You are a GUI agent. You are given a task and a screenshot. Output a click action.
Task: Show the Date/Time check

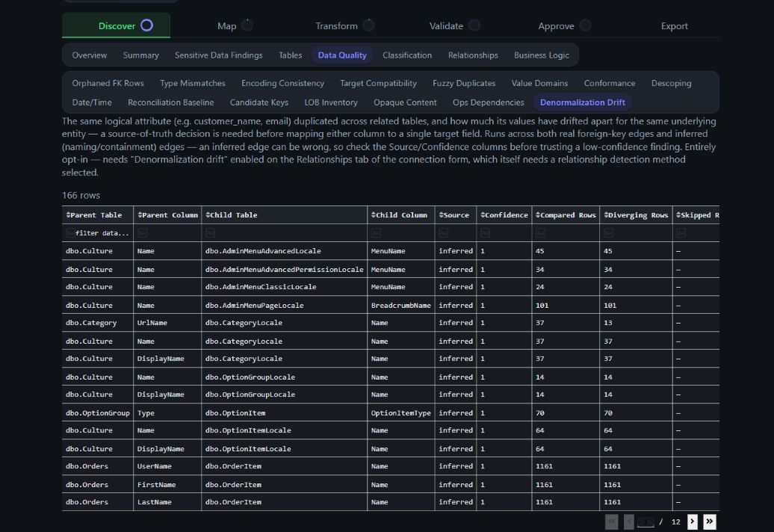(92, 102)
